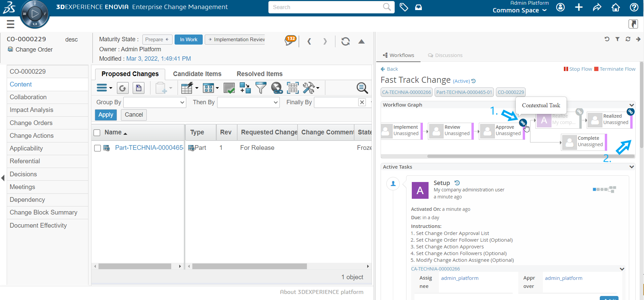
Task: Click the Home icon in top bar
Action: 616,7
